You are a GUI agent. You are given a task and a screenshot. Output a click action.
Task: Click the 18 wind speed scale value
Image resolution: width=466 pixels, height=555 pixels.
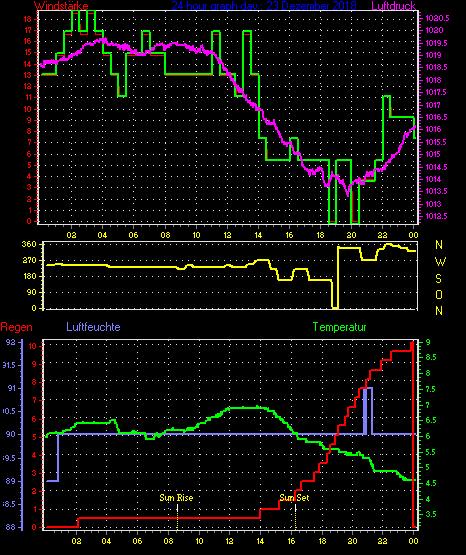point(28,19)
